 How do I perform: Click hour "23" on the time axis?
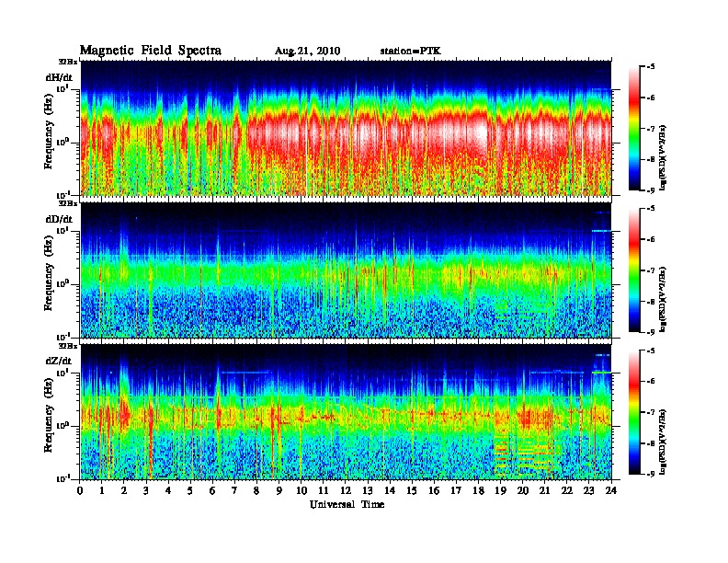click(x=589, y=490)
